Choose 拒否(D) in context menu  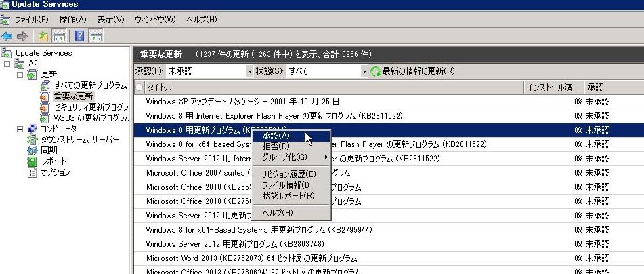[291, 146]
